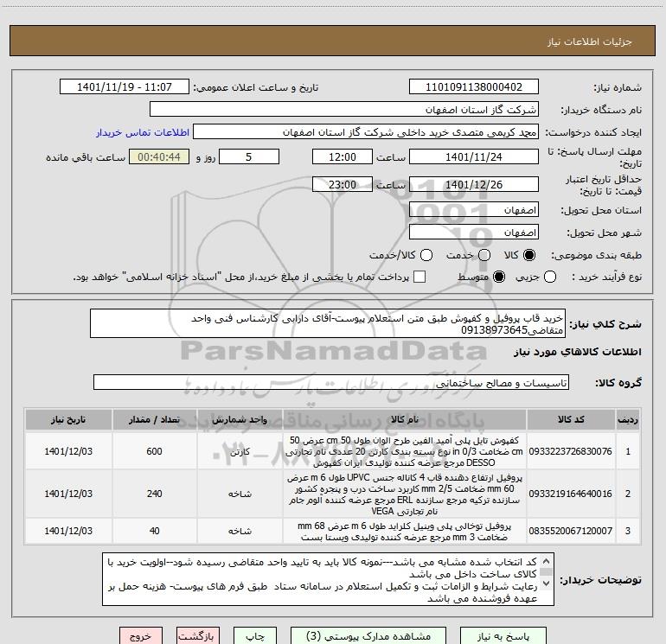
Task: Select the کالا radio button
Action: 529,255
